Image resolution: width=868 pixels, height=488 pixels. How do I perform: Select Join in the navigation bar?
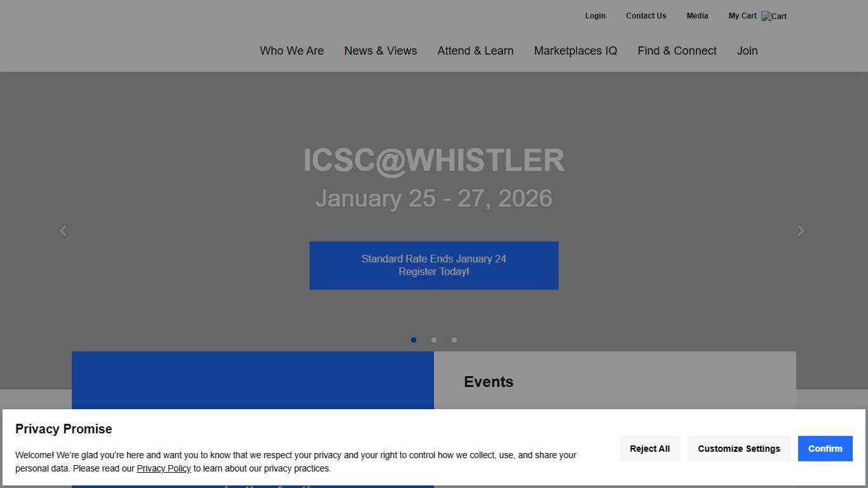[747, 51]
